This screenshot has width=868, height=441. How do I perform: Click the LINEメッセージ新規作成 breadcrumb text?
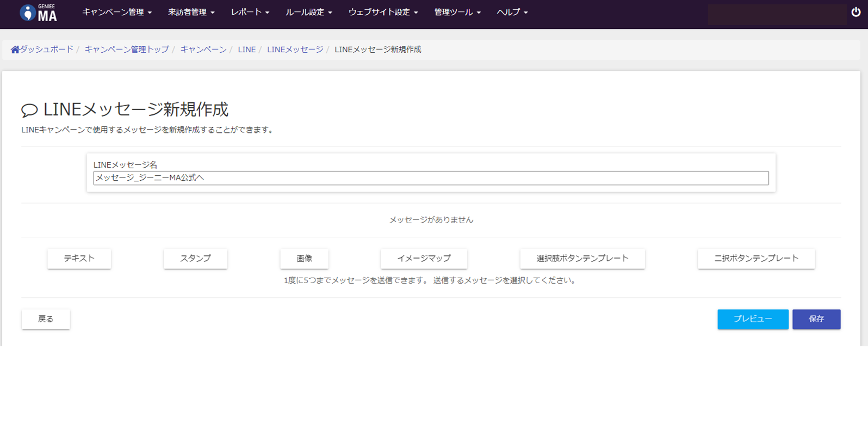pos(378,50)
